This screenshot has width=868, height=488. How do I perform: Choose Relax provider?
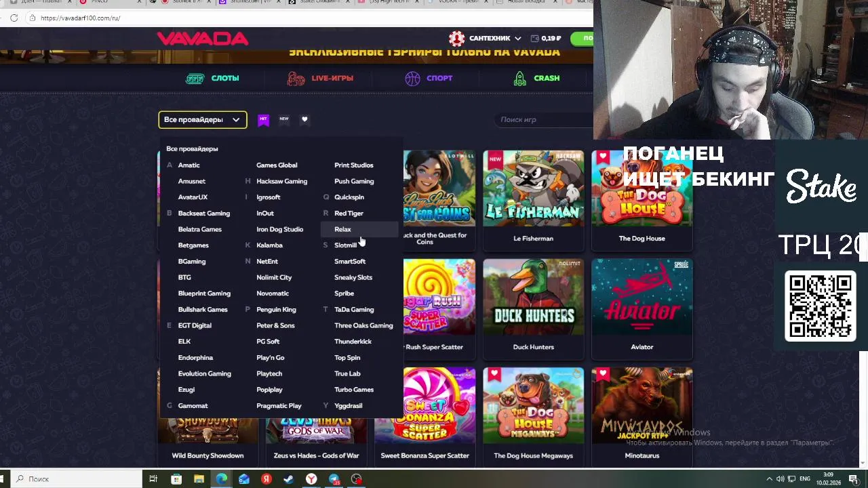click(x=342, y=229)
